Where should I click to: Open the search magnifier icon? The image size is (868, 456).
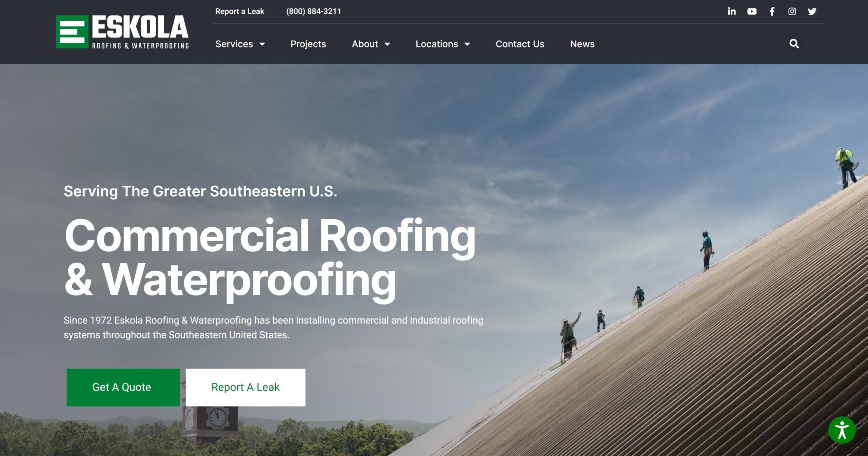tap(794, 44)
